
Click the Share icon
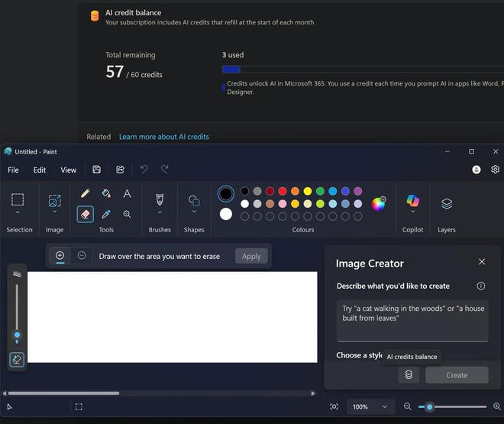point(120,170)
